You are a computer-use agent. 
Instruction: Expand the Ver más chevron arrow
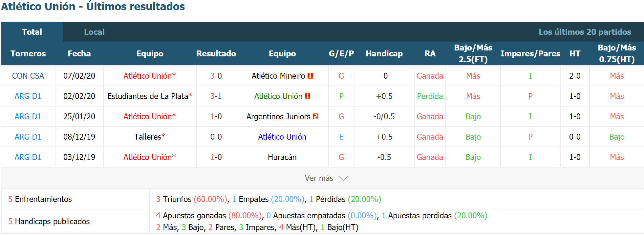343,178
